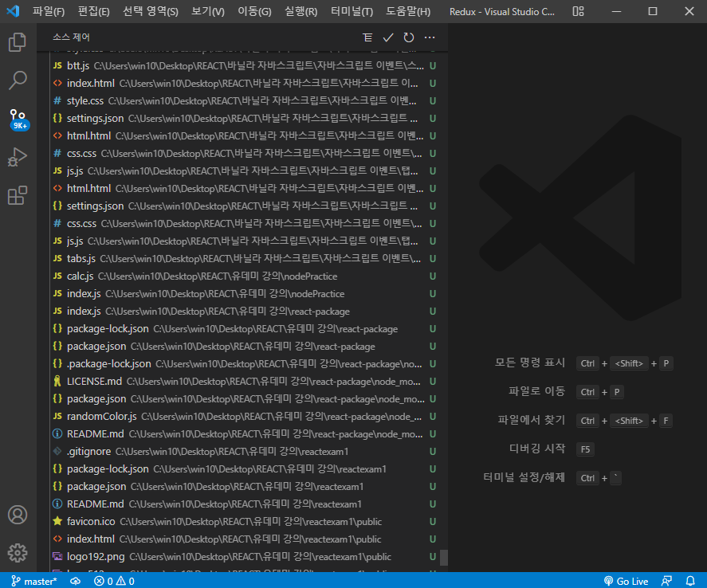Viewport: 707px width, 588px height.
Task: Open the 파일(F) menu
Action: [49, 11]
